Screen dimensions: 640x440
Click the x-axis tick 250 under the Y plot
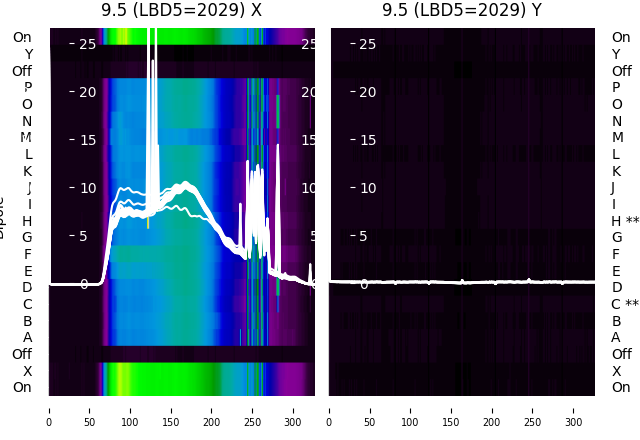pos(532,422)
